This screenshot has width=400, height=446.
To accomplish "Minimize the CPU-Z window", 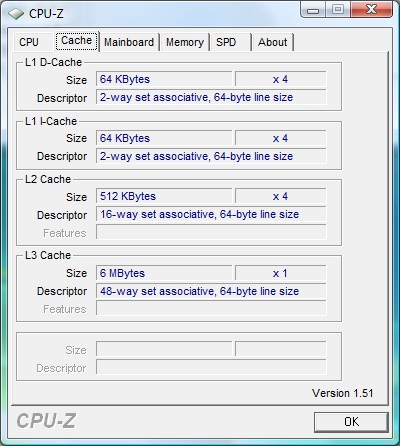I will (313, 9).
